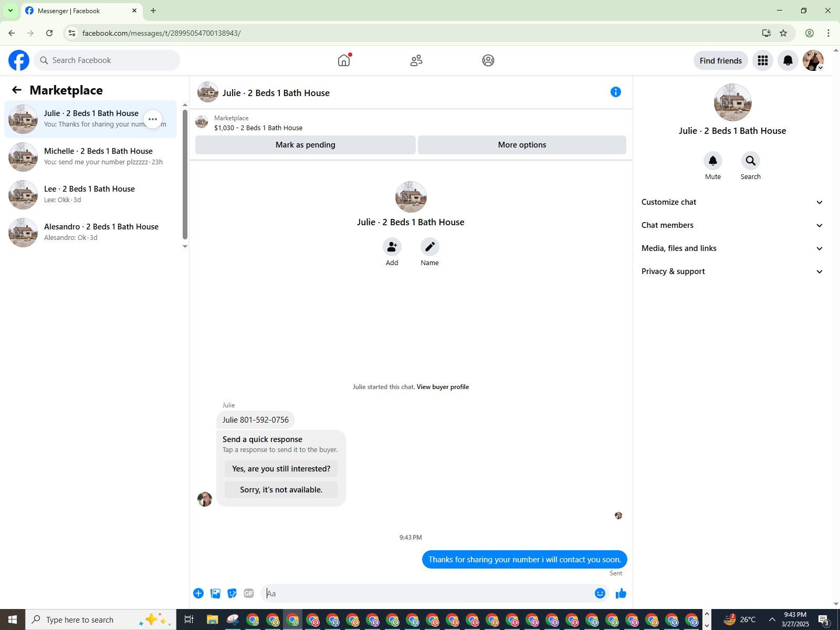The height and width of the screenshot is (630, 840).
Task: Choose a sticker for the message
Action: click(x=232, y=593)
